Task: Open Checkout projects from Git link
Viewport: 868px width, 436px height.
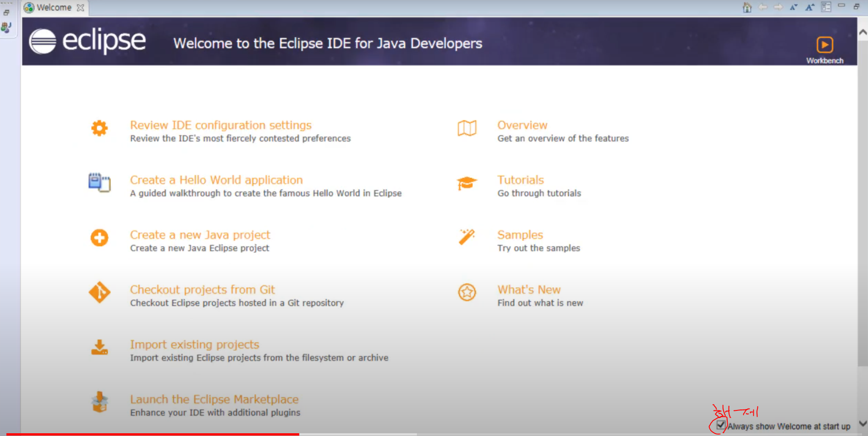Action: click(202, 290)
